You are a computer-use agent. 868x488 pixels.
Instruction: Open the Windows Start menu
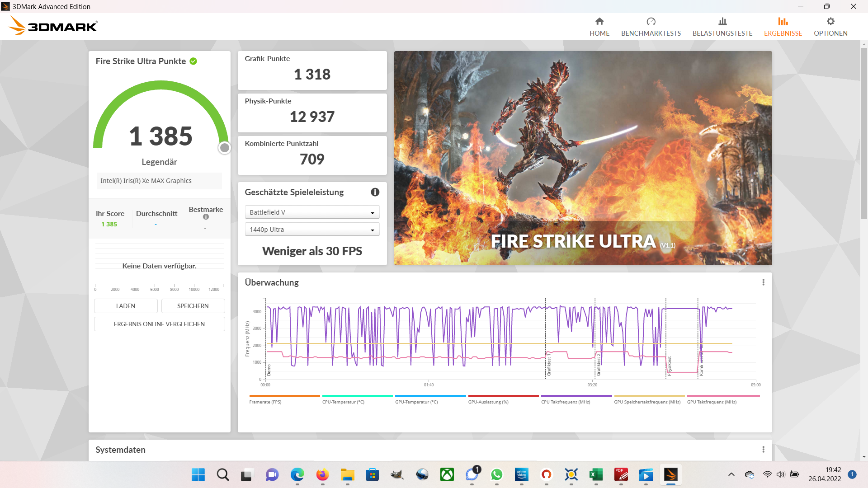pyautogui.click(x=198, y=474)
